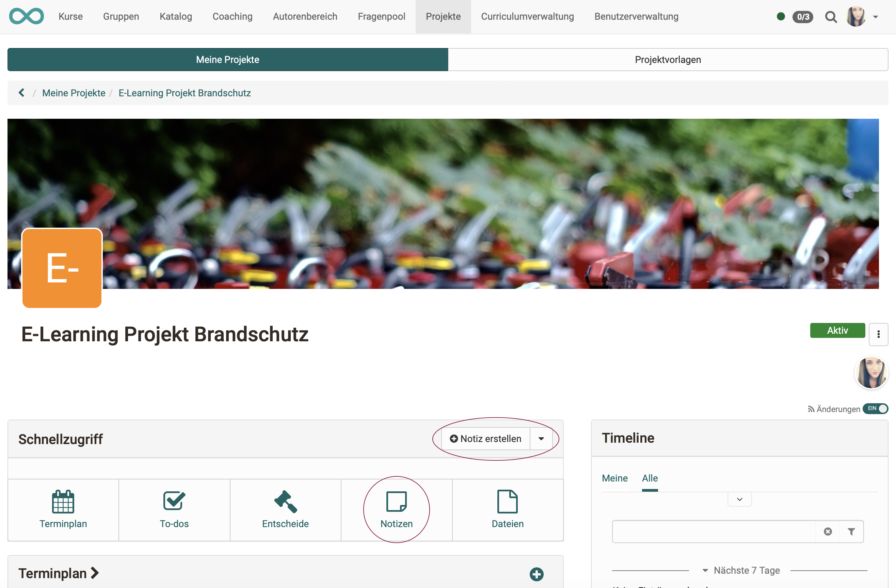Open the Dateien file icon

507,501
